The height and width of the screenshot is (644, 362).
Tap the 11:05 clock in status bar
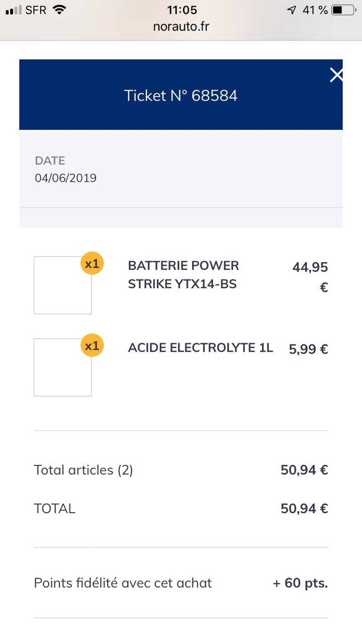tap(182, 10)
